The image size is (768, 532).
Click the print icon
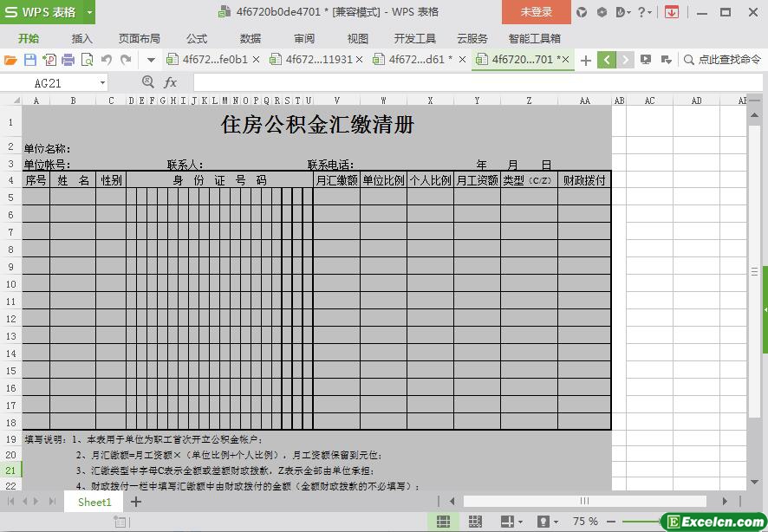tap(68, 60)
